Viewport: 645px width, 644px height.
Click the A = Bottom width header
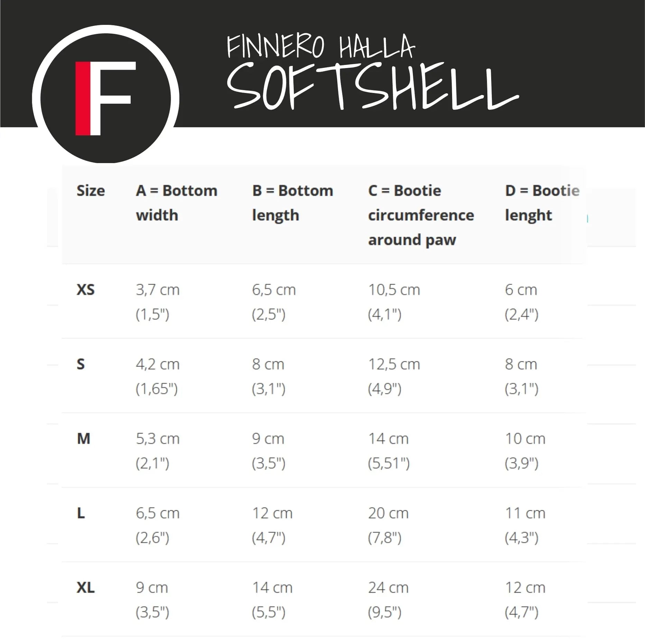(x=176, y=203)
